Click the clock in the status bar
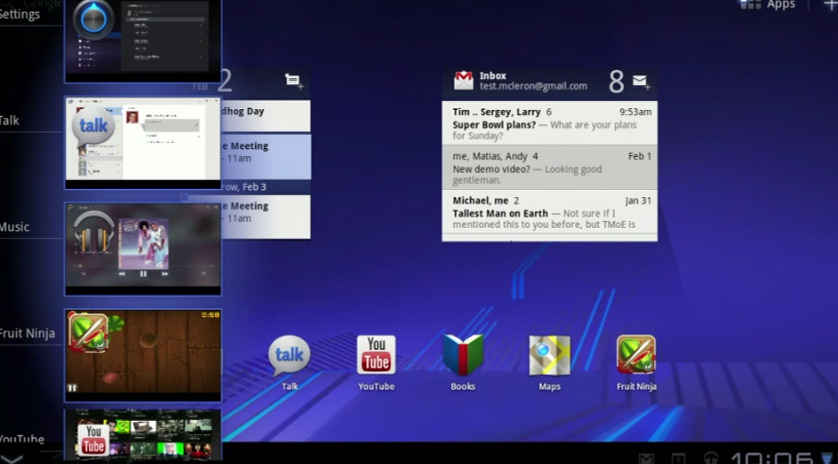838x464 pixels. (x=771, y=459)
